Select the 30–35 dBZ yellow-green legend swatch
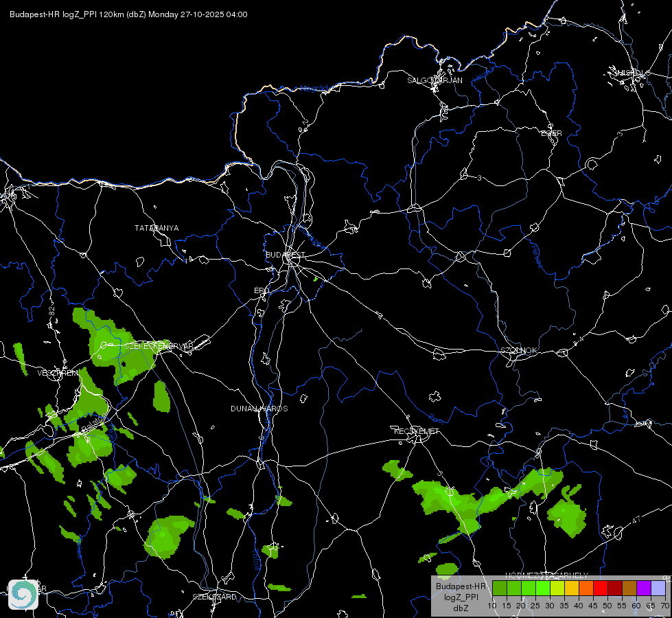 (x=557, y=588)
